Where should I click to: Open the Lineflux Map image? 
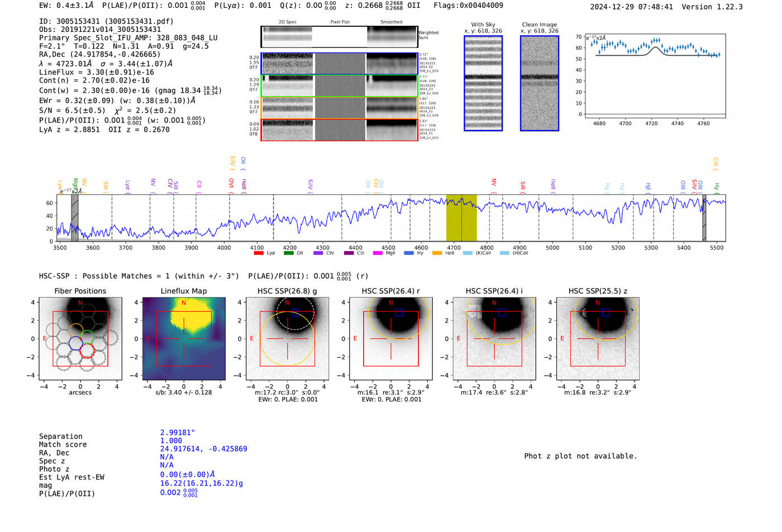tap(184, 339)
